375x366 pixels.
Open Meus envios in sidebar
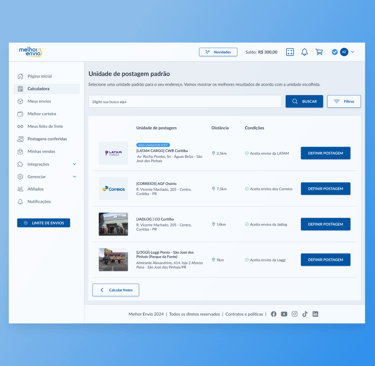click(46, 101)
